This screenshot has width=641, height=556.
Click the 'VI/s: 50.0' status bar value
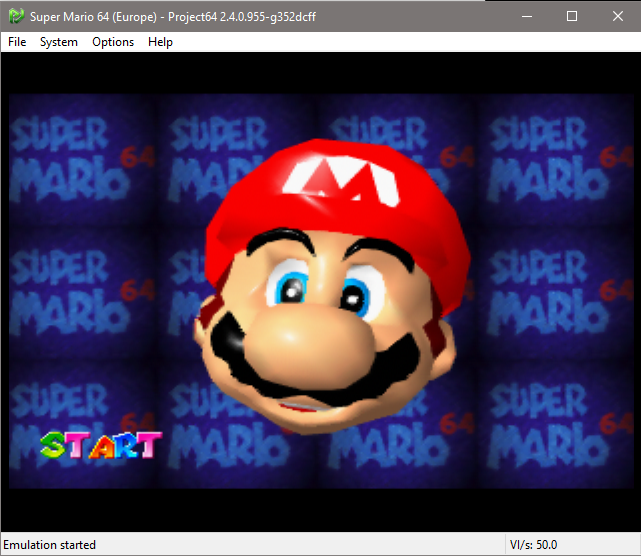(x=533, y=545)
